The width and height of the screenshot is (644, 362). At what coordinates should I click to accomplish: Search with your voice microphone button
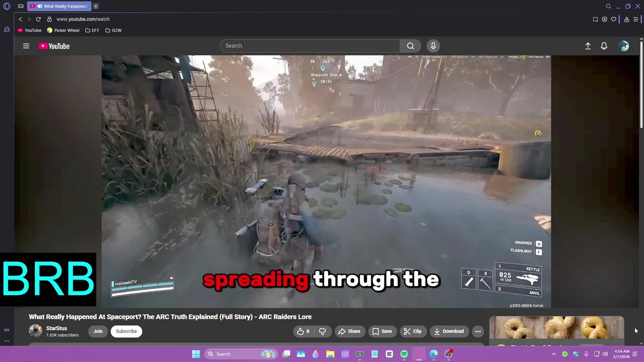tap(433, 46)
